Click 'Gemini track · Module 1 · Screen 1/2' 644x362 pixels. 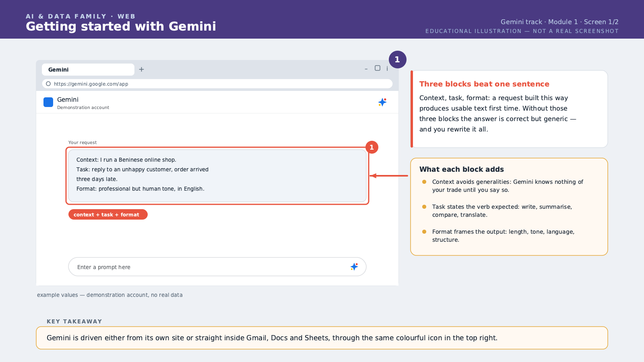point(559,22)
